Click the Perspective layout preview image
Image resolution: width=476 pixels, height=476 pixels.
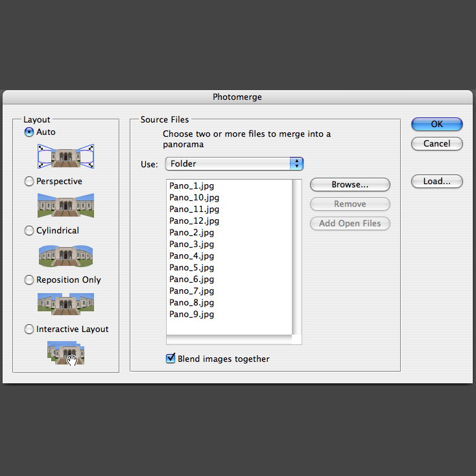[x=66, y=205]
